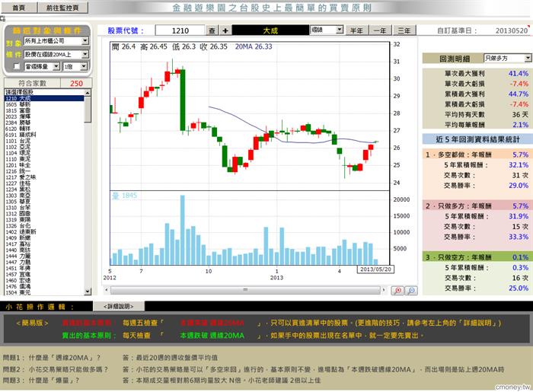Select stock 1402 遠東新 in list
This screenshot has width=533, height=392.
pyautogui.click(x=44, y=232)
